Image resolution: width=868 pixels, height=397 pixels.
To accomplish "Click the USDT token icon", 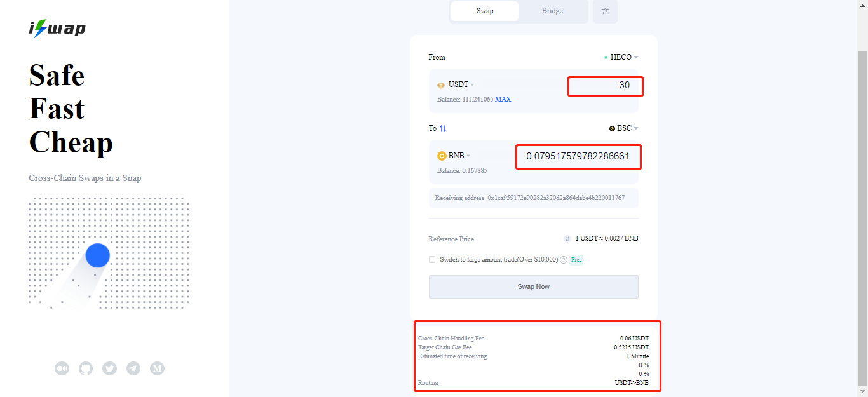I will 441,85.
